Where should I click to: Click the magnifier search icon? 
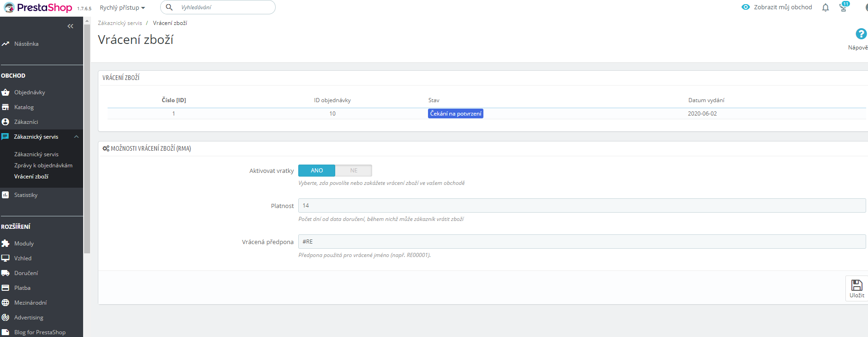coord(169,7)
